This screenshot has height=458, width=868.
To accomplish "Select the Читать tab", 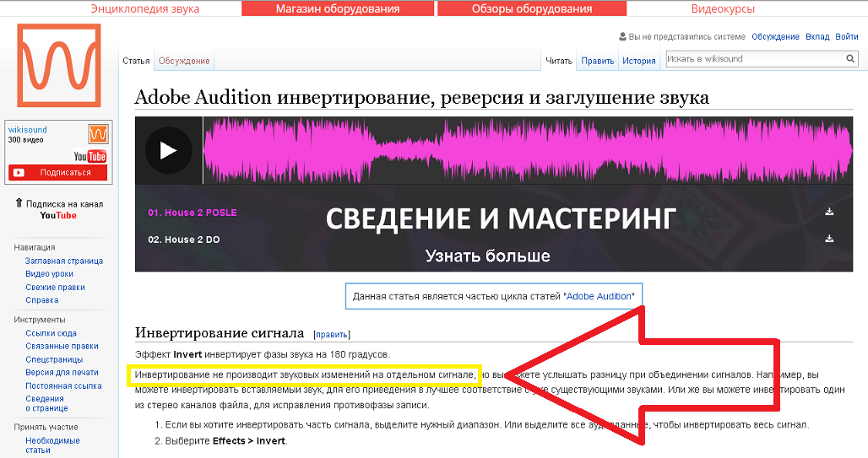I will (559, 61).
